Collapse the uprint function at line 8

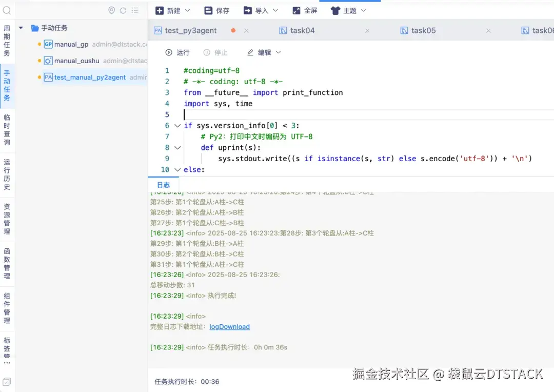click(177, 147)
